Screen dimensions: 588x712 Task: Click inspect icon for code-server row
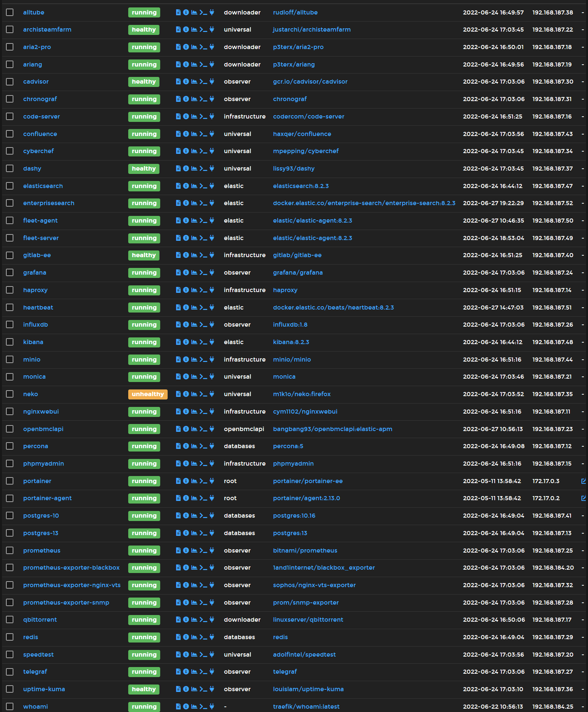click(186, 116)
